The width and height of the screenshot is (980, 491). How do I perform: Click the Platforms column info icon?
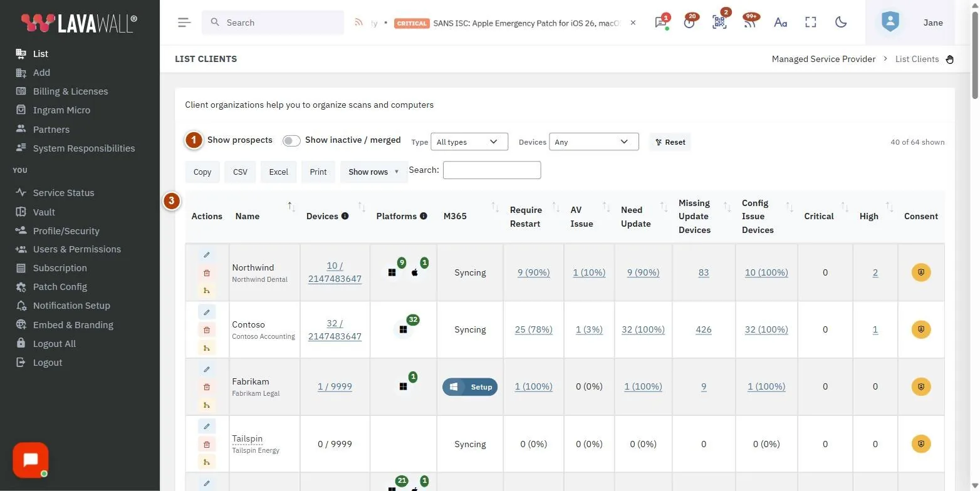[424, 216]
